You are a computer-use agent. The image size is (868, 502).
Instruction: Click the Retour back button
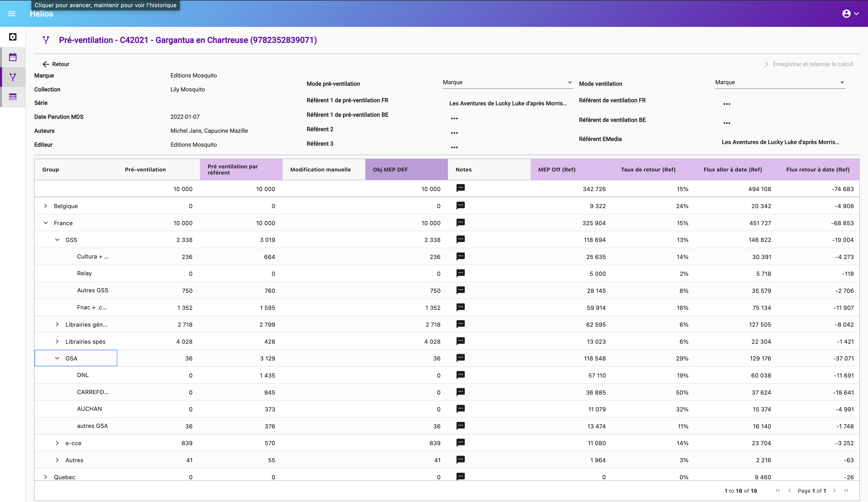pyautogui.click(x=56, y=64)
